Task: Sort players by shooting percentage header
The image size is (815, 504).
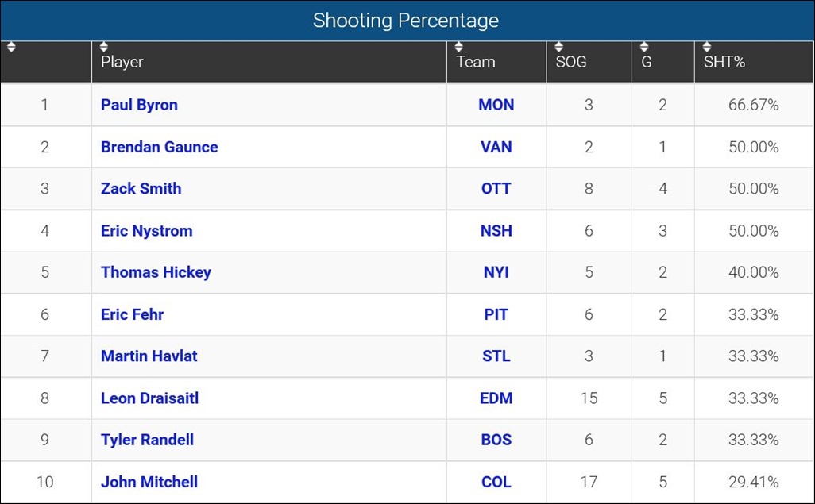Action: [724, 62]
